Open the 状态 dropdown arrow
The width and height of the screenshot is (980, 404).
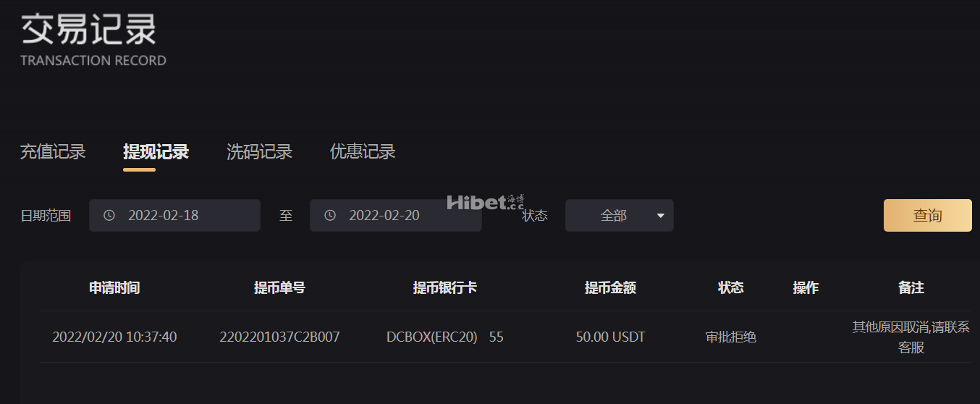pyautogui.click(x=660, y=216)
